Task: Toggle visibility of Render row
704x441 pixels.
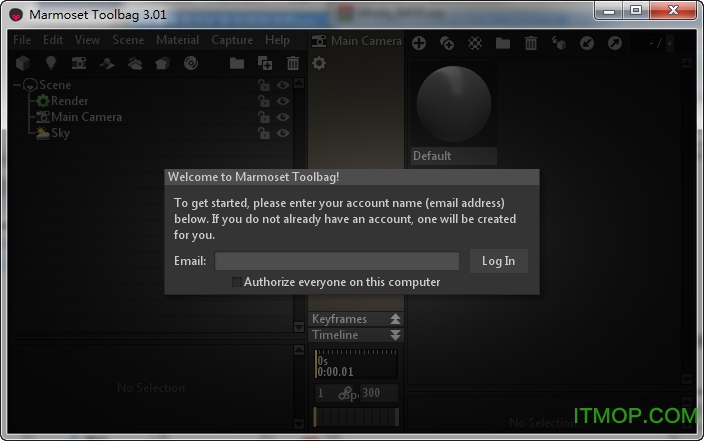Action: [282, 101]
